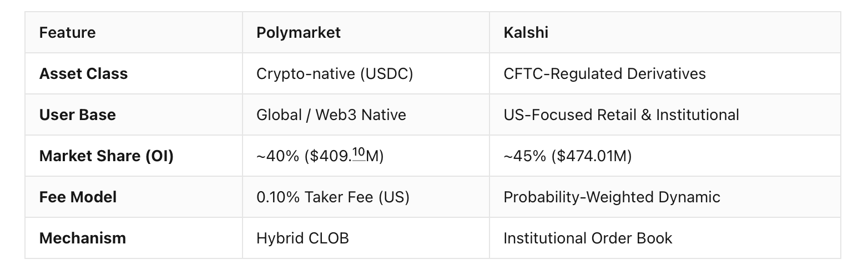Click the Crypto-native (USDC) cell

[335, 73]
